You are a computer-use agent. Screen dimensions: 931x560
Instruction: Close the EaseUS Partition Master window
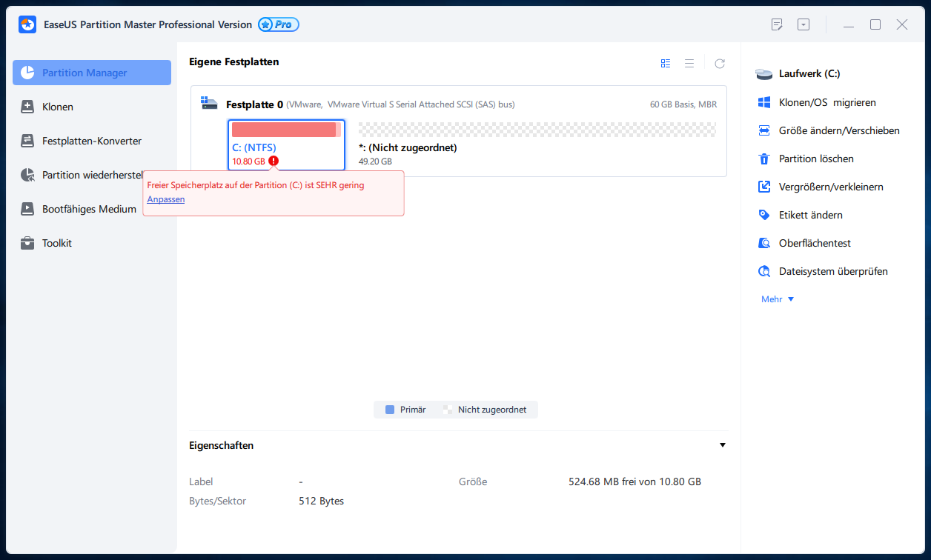902,24
